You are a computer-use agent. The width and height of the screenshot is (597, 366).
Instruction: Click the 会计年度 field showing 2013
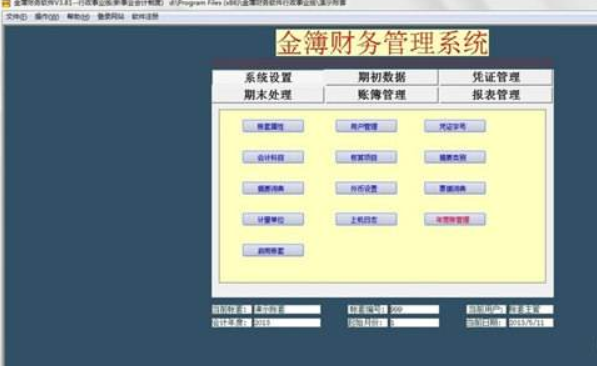click(287, 323)
